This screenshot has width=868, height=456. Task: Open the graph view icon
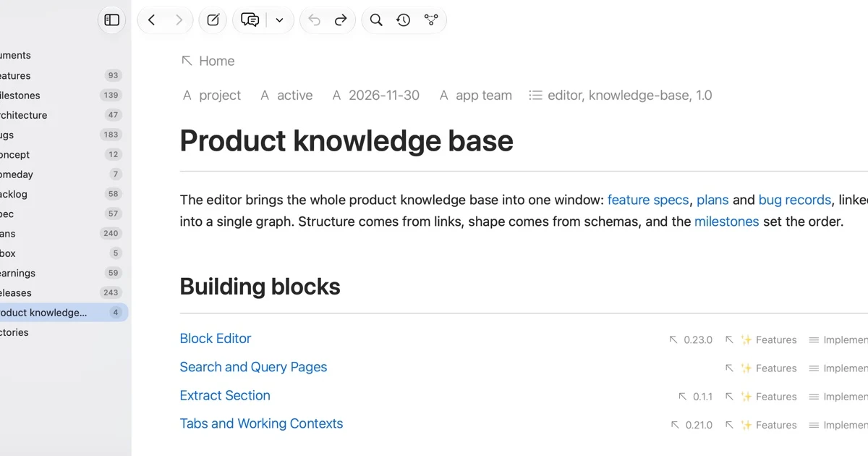tap(431, 20)
